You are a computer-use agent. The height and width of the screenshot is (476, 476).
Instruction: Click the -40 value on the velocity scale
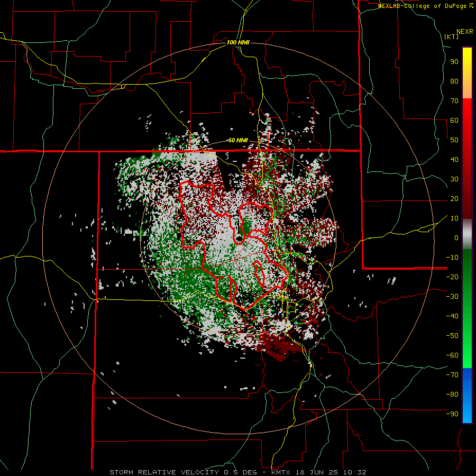click(452, 316)
